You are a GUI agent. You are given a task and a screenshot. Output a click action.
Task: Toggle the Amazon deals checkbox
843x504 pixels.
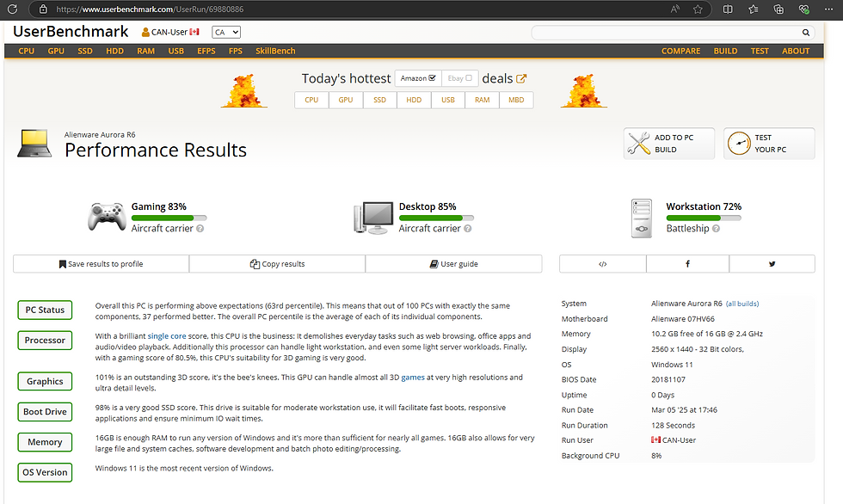click(x=432, y=78)
